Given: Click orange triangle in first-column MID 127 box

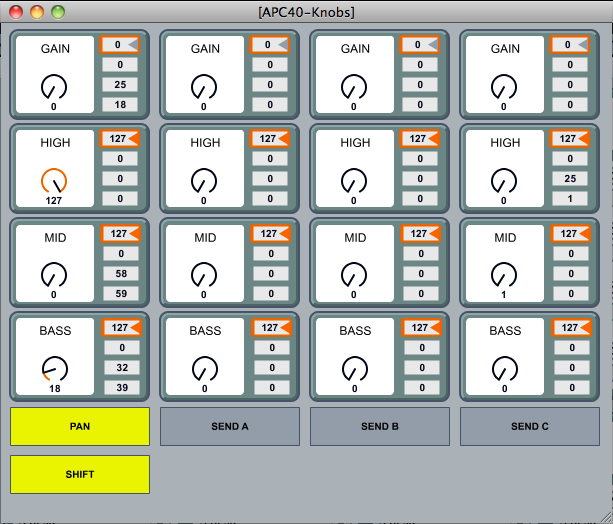Looking at the screenshot, I should pos(134,234).
